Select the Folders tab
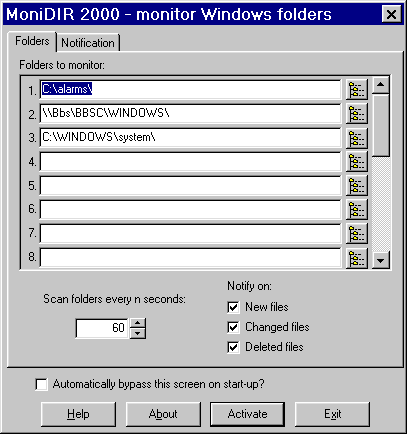This screenshot has width=407, height=434. [x=32, y=41]
